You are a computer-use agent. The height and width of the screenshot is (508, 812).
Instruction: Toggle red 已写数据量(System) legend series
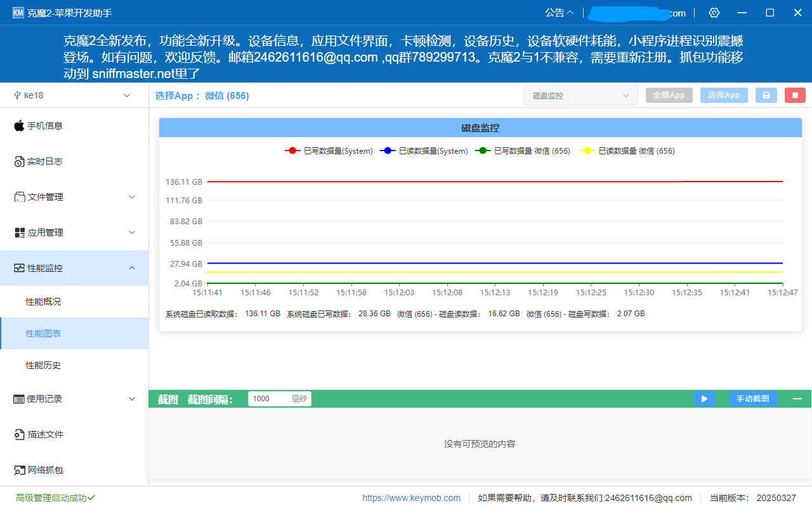pyautogui.click(x=329, y=151)
